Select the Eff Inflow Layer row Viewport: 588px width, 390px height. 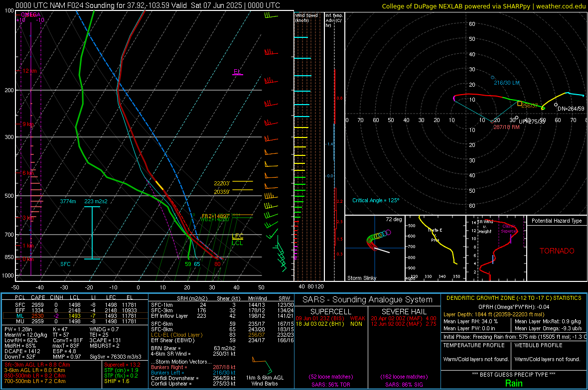(222, 316)
